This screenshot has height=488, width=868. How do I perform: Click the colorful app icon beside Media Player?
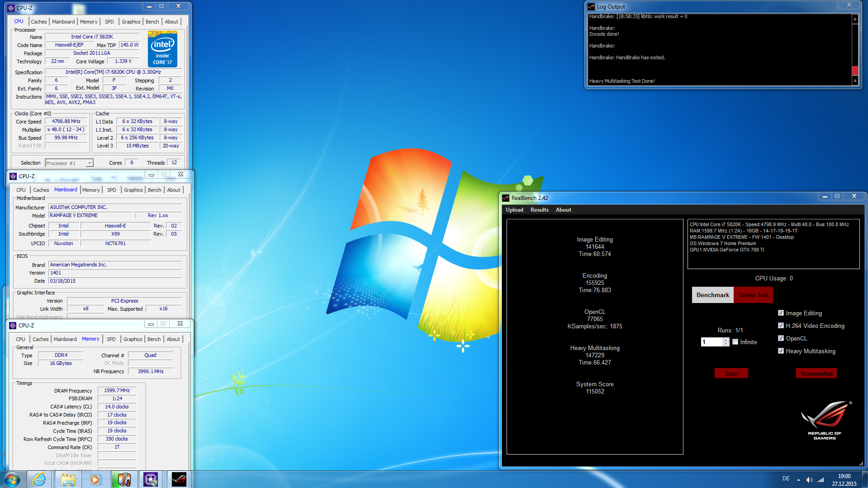[x=123, y=479]
